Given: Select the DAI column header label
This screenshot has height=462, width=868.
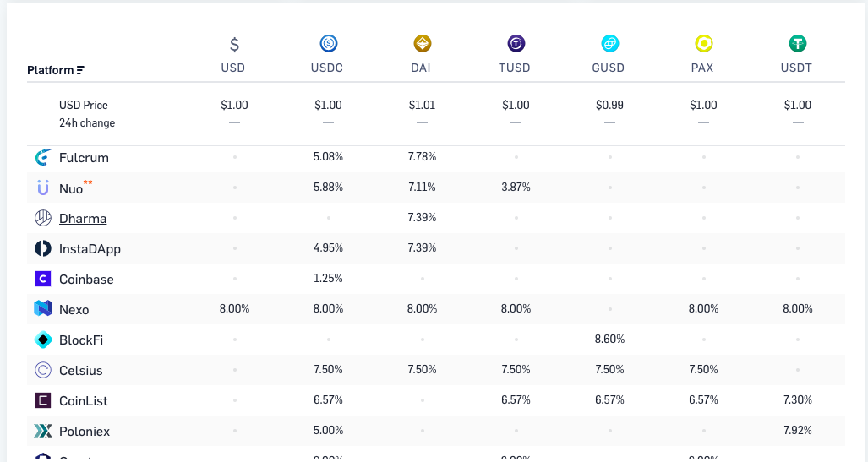Looking at the screenshot, I should coord(421,68).
